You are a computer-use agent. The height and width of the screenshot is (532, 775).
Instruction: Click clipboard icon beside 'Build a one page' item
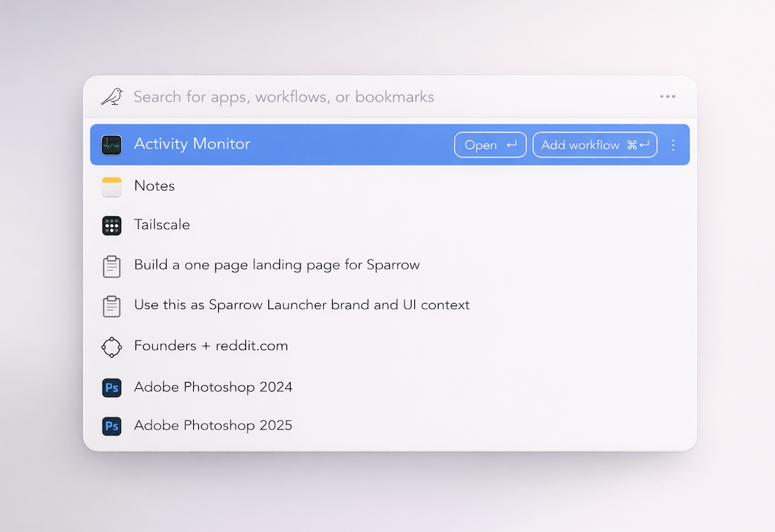pos(111,266)
